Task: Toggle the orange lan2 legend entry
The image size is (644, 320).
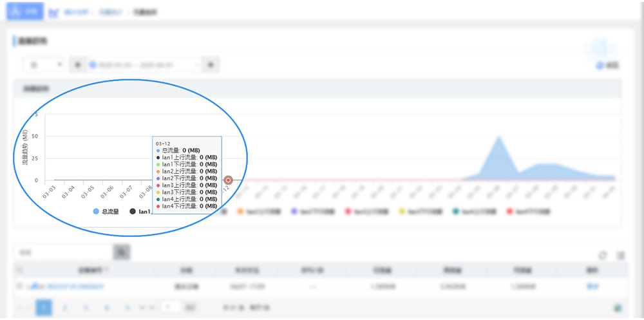Action: [x=258, y=211]
